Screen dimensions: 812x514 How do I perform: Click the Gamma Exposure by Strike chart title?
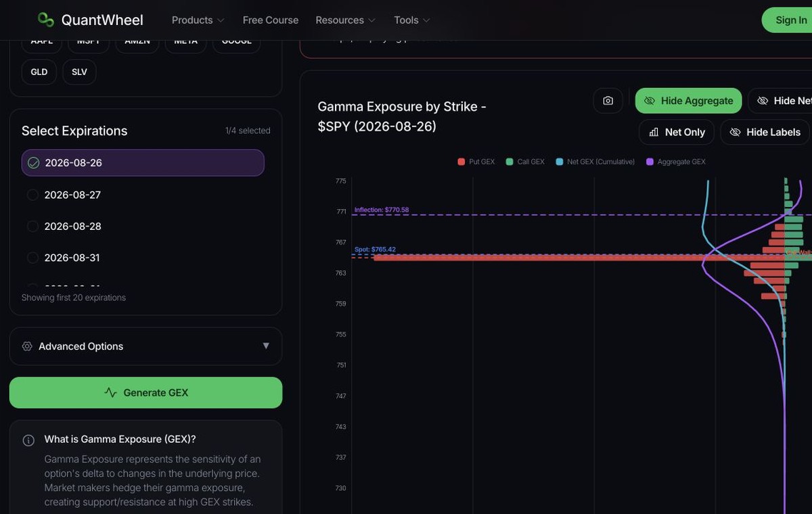(402, 116)
